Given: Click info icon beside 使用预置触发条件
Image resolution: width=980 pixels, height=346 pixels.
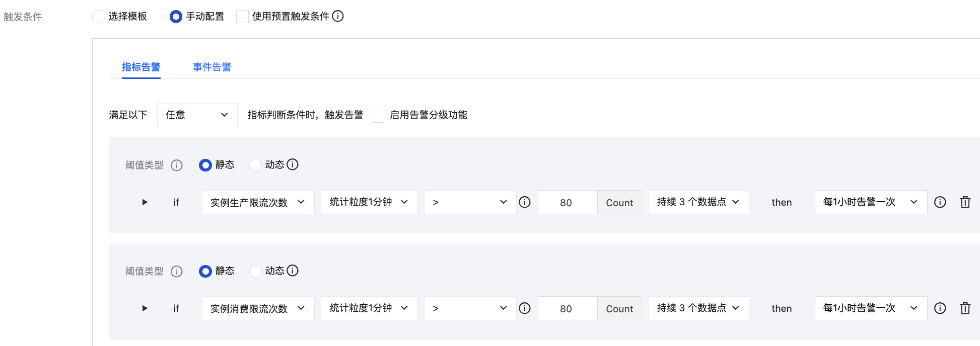Looking at the screenshot, I should coord(338,16).
